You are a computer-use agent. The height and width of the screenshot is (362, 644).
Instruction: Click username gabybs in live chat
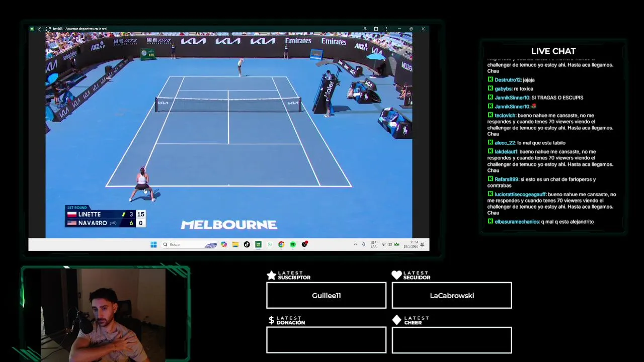(504, 89)
